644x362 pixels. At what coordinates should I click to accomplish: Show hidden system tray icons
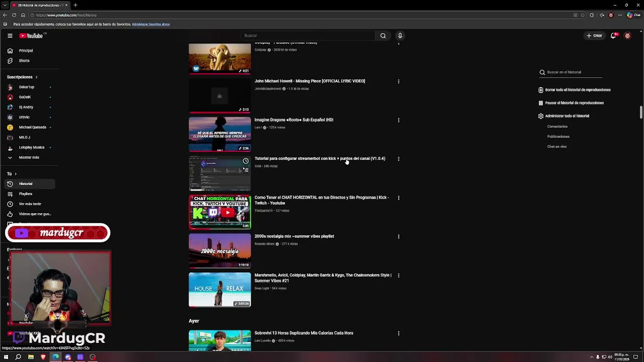click(x=592, y=357)
